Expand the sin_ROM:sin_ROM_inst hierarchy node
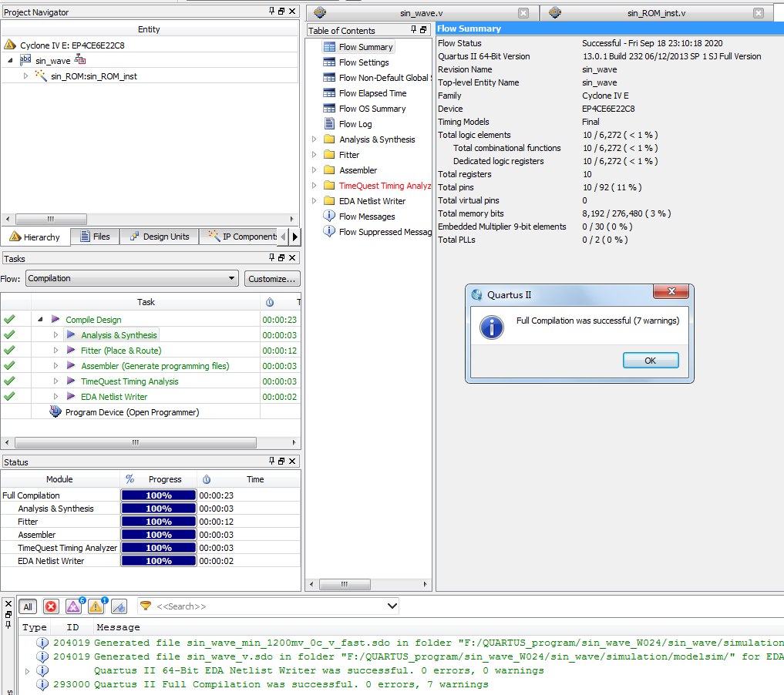Image resolution: width=784 pixels, height=695 pixels. (x=26, y=76)
